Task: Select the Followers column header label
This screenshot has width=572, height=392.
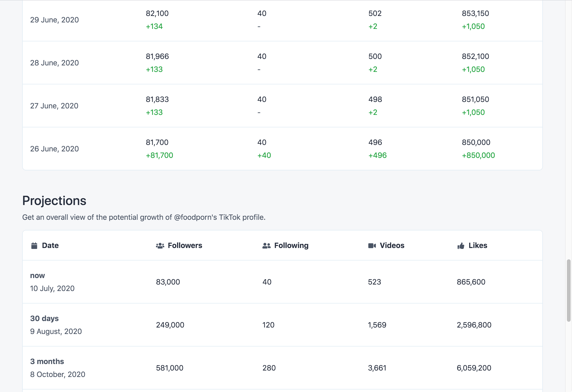Action: (185, 245)
